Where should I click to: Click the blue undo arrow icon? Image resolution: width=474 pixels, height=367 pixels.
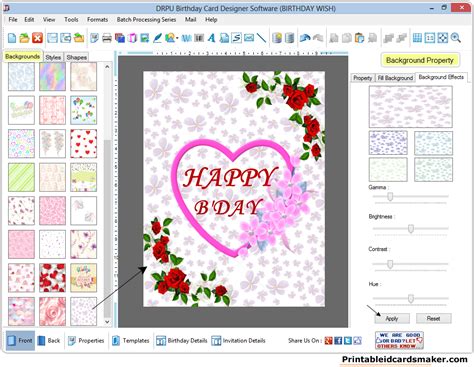(305, 38)
